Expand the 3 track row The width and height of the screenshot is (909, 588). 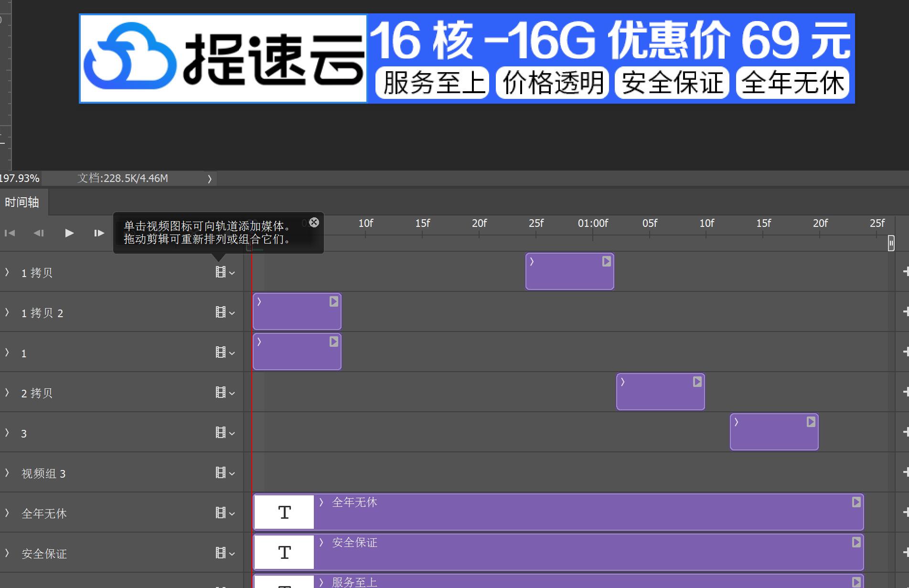tap(7, 433)
